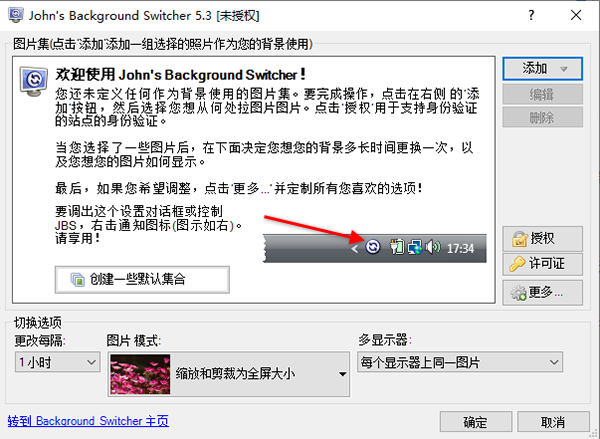Click the text 请享用!

78,238
